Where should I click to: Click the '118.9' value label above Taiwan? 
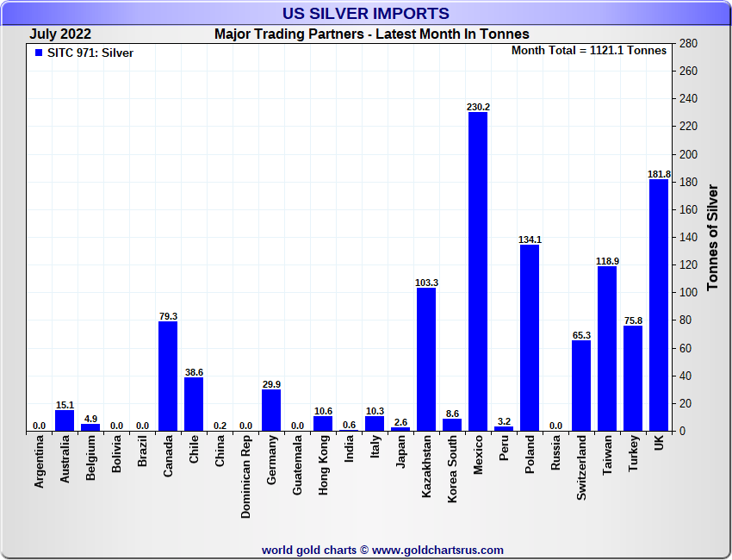pos(607,261)
